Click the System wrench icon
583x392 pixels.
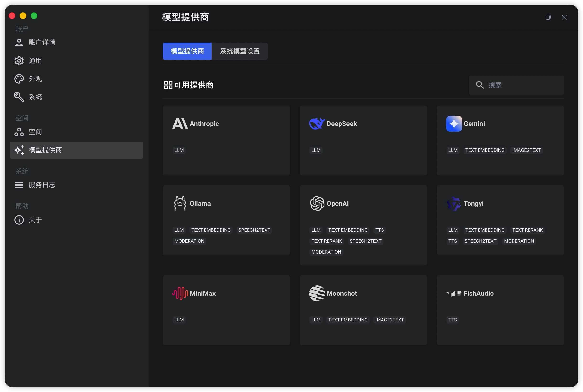[x=19, y=97]
